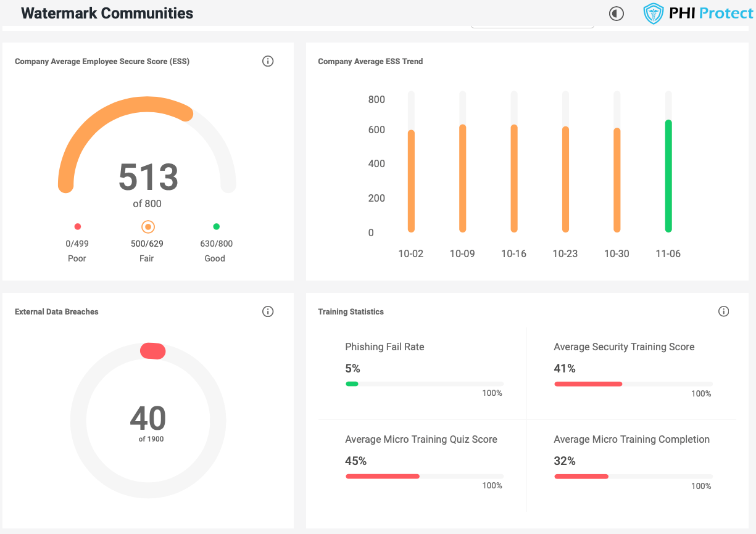The height and width of the screenshot is (534, 756).
Task: Click the External Data Breaches heading
Action: (x=57, y=311)
